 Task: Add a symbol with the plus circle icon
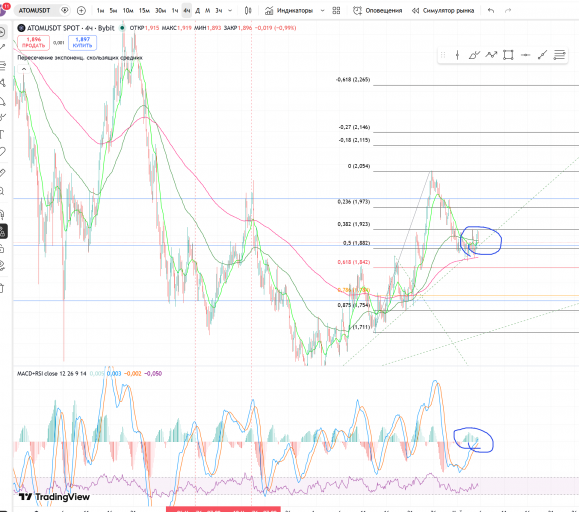pos(81,11)
